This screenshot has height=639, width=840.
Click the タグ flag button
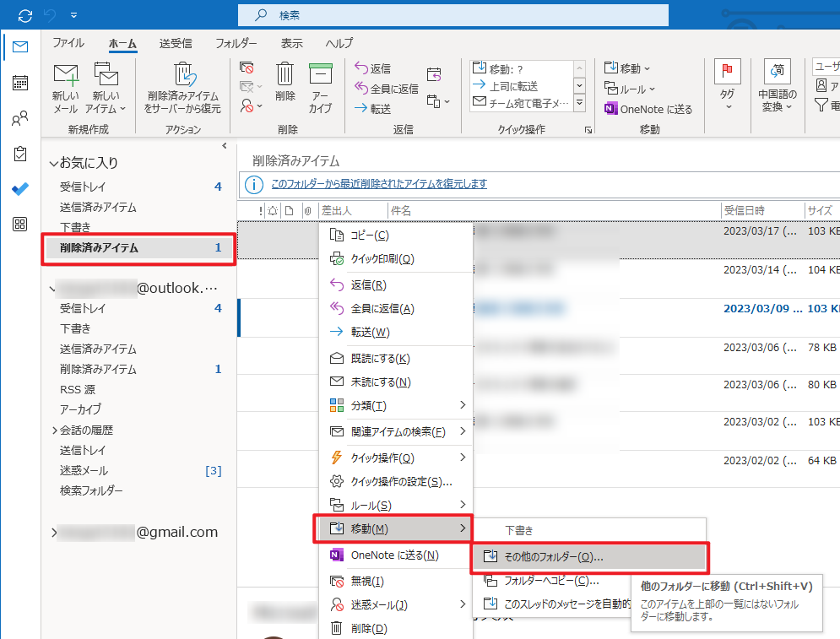(727, 84)
